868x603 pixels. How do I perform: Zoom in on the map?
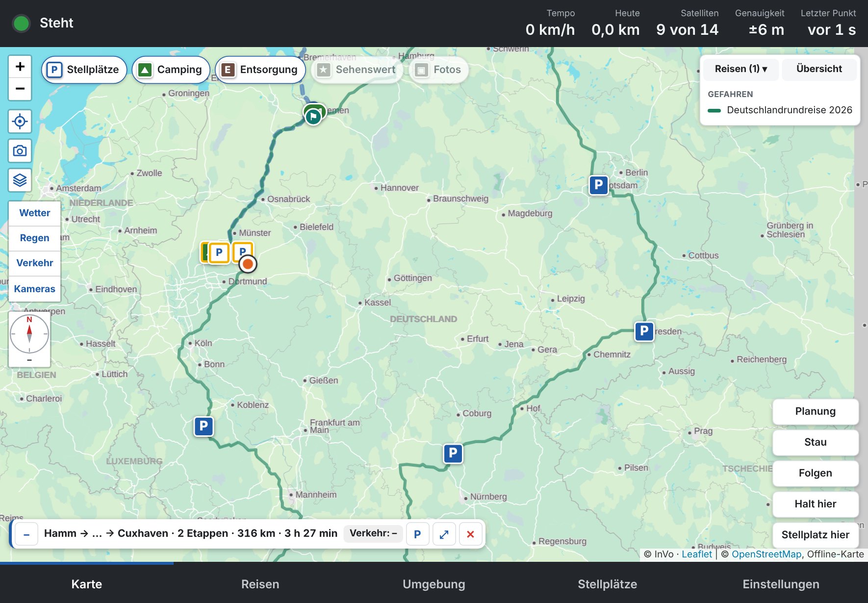coord(20,67)
